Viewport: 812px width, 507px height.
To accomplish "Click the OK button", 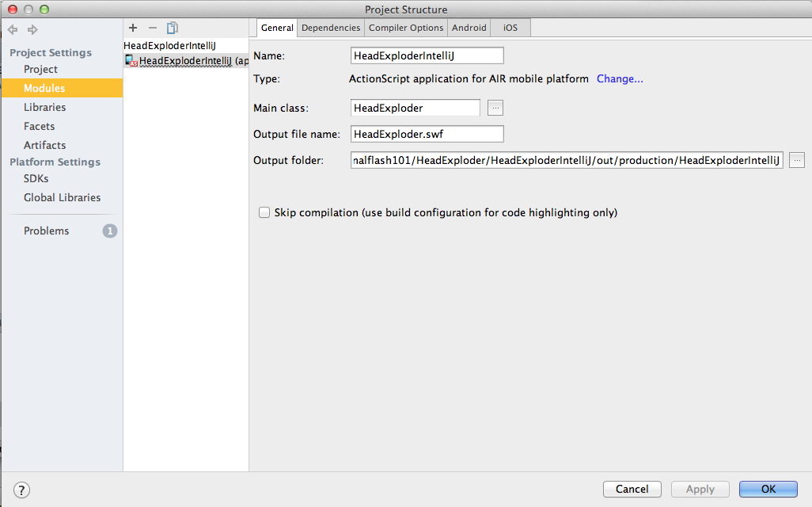I will pyautogui.click(x=768, y=489).
